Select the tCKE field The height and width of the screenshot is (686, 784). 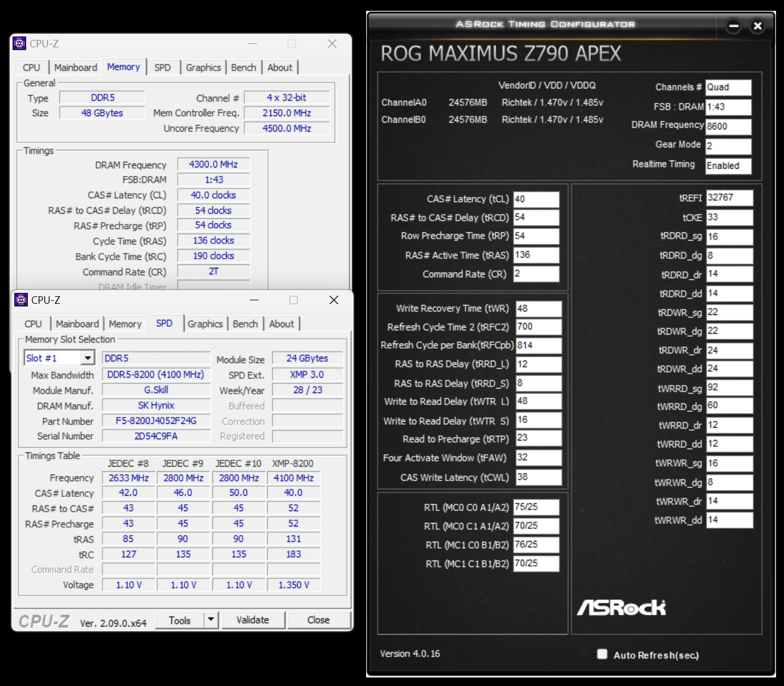coord(729,217)
